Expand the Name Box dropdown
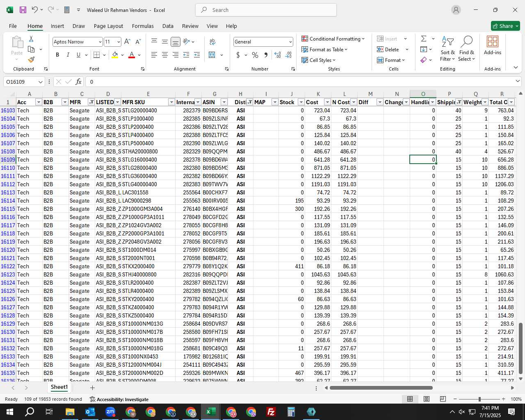 pos(40,82)
